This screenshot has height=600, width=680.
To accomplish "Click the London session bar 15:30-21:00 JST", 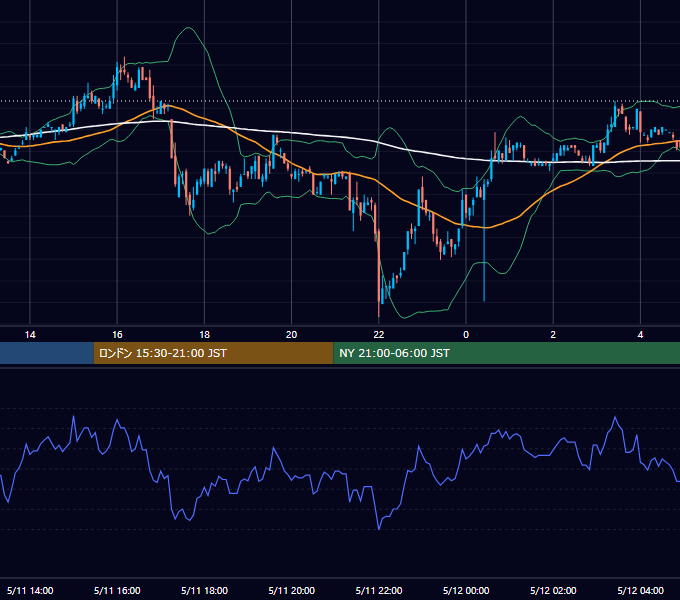I will tap(213, 353).
